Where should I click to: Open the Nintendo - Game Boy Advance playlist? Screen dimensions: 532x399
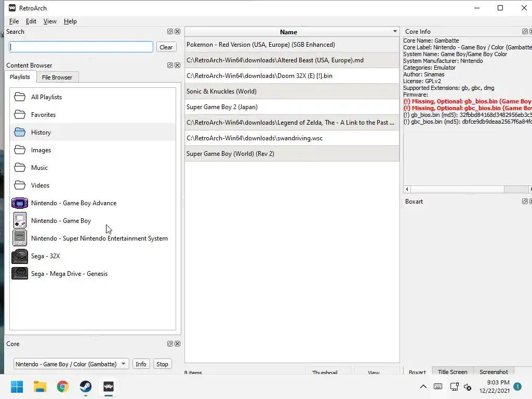click(x=92, y=203)
